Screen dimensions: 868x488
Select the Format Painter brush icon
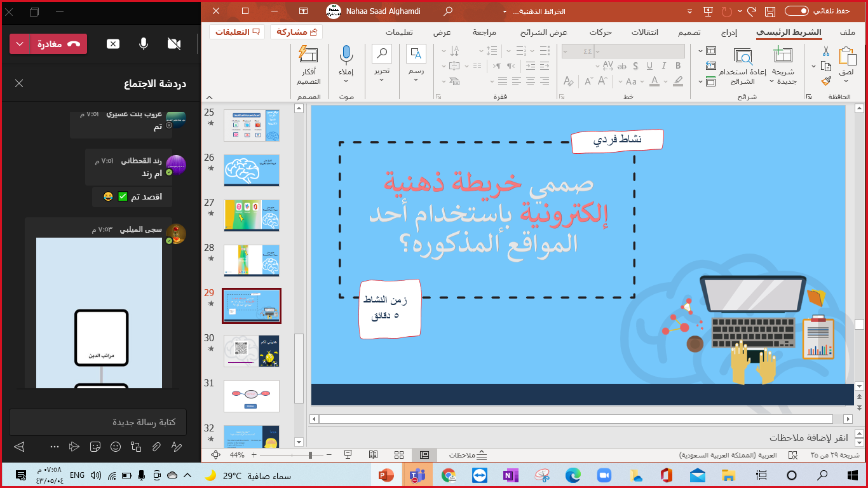coord(825,81)
